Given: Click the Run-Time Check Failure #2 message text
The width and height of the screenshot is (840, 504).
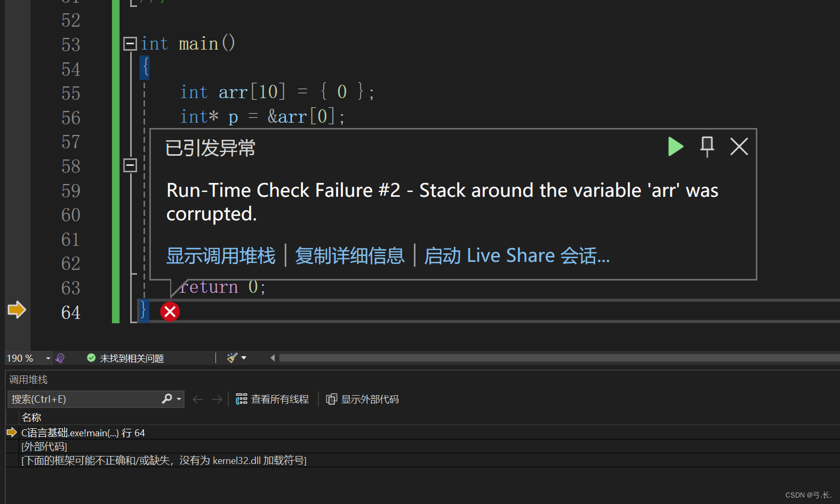Looking at the screenshot, I should (442, 202).
